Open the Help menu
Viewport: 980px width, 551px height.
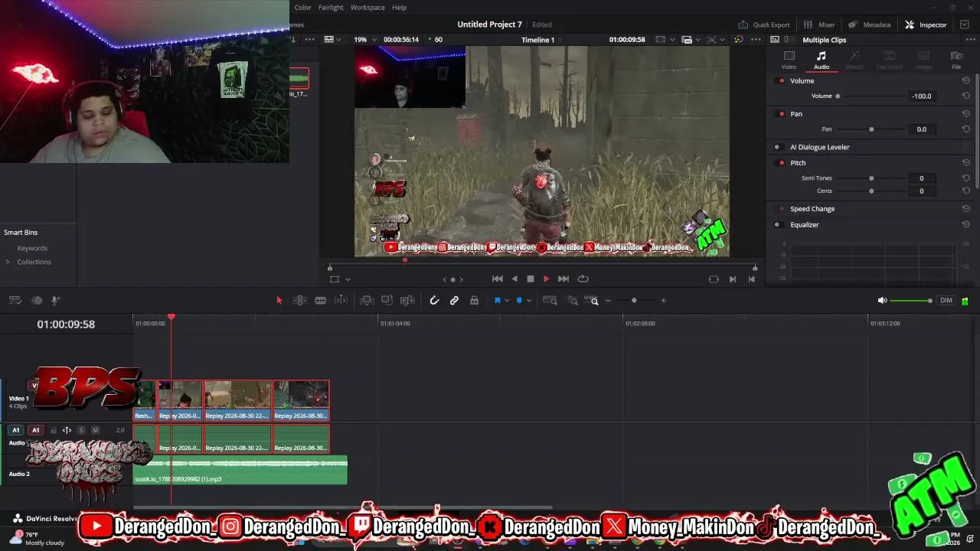tap(400, 8)
